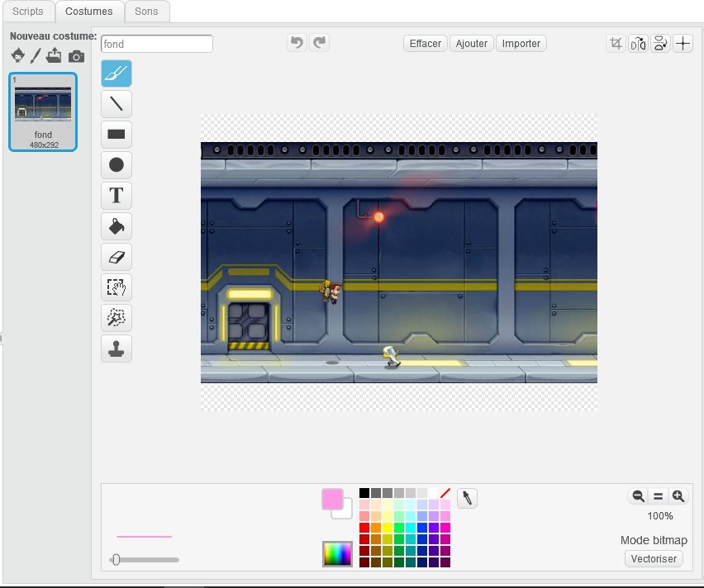Select the white background color swatch
This screenshot has width=704, height=588.
pos(346,512)
